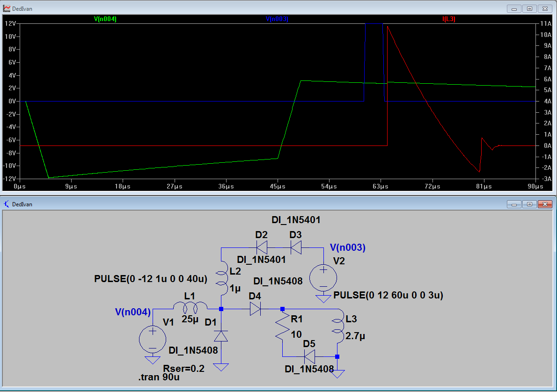The image size is (557, 392).
Task: Maximize the waveform plot window
Action: 529,8
